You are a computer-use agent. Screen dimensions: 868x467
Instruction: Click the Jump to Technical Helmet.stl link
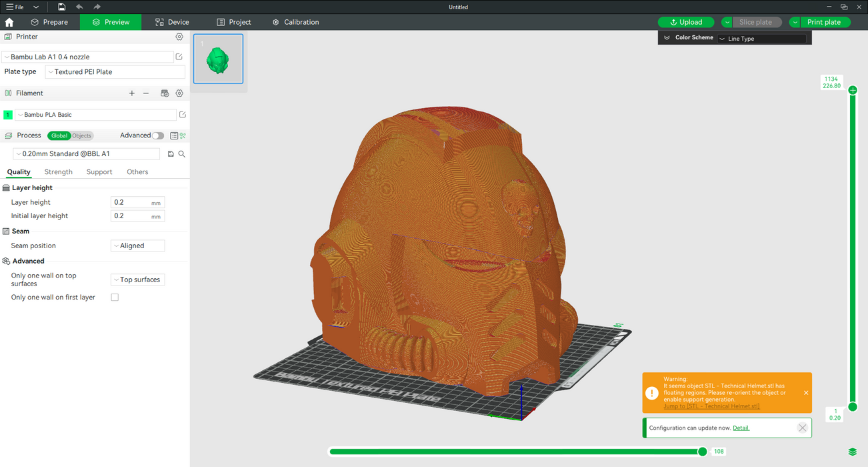[711, 406]
